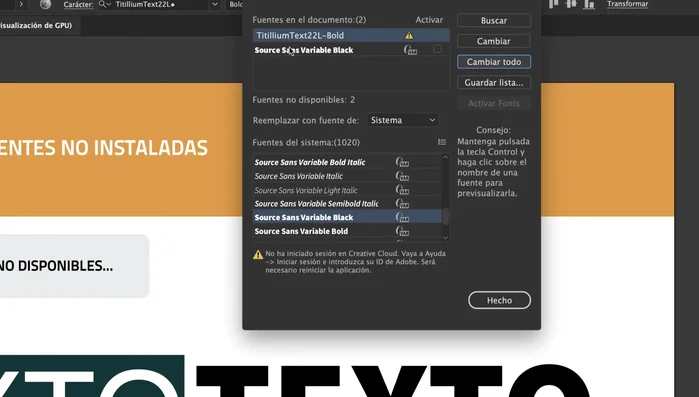Choose Source Sans Variable Italic
699x397 pixels.
point(347,176)
